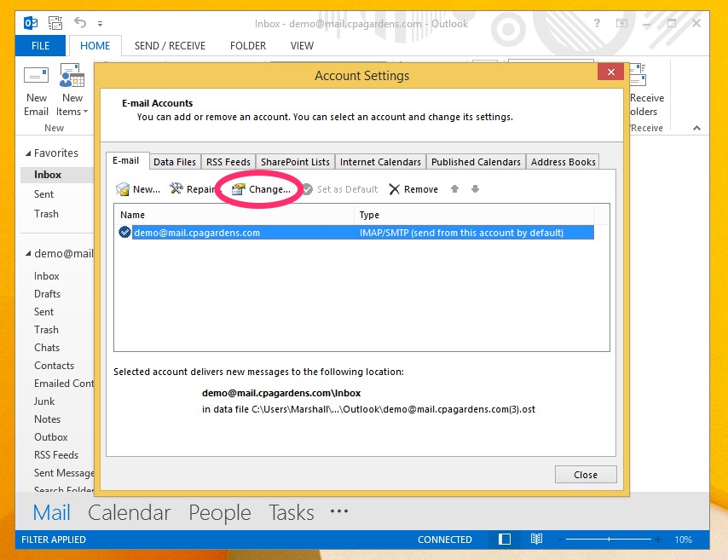
Task: Click default-account checkmark icon beside demo account
Action: 124,232
